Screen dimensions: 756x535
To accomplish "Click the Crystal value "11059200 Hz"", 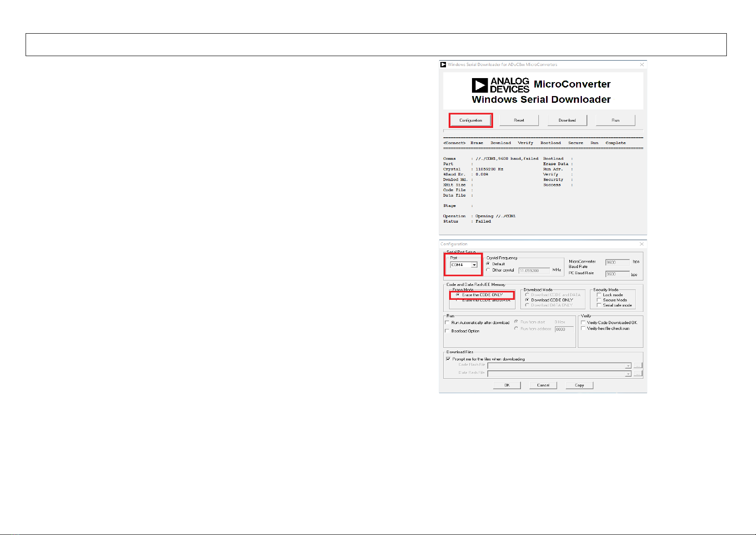I will [489, 169].
